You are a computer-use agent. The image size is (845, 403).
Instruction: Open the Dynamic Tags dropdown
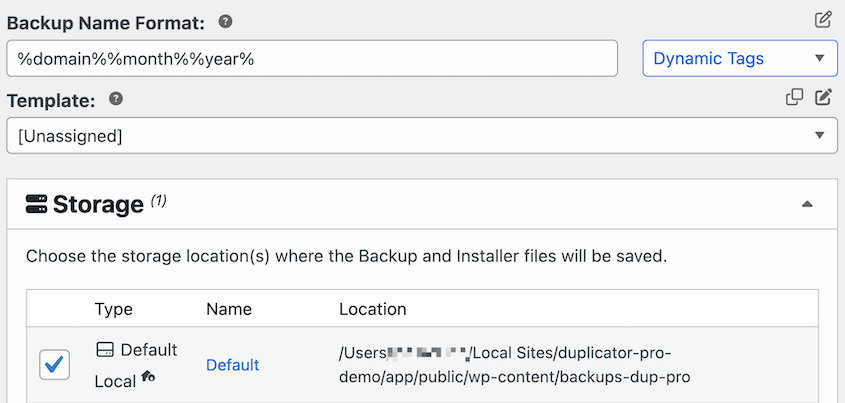pos(740,58)
